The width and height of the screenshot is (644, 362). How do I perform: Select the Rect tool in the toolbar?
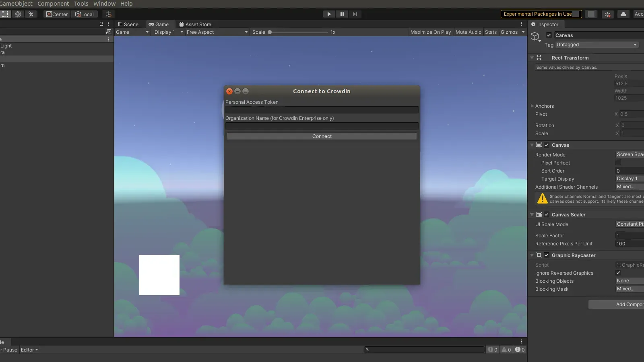point(6,14)
